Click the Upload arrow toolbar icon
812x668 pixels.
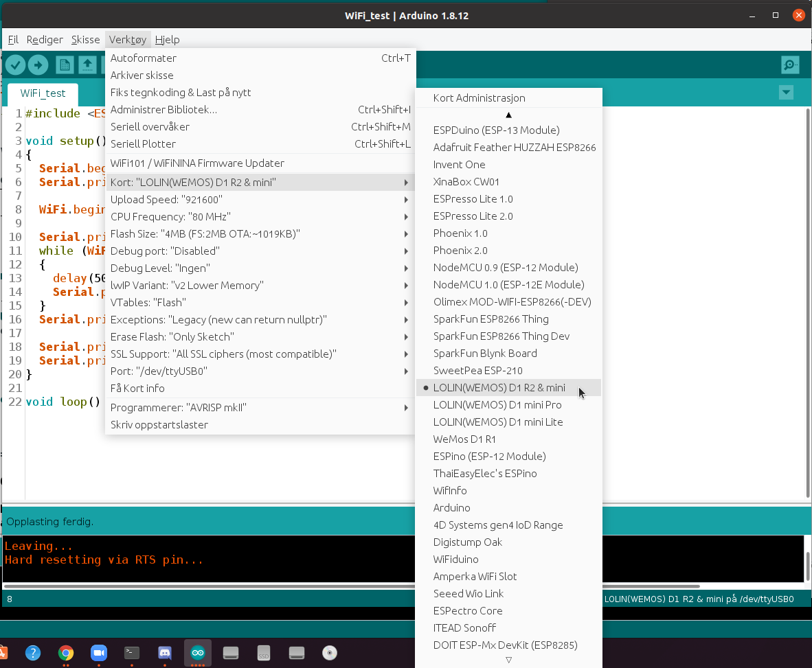tap(38, 65)
